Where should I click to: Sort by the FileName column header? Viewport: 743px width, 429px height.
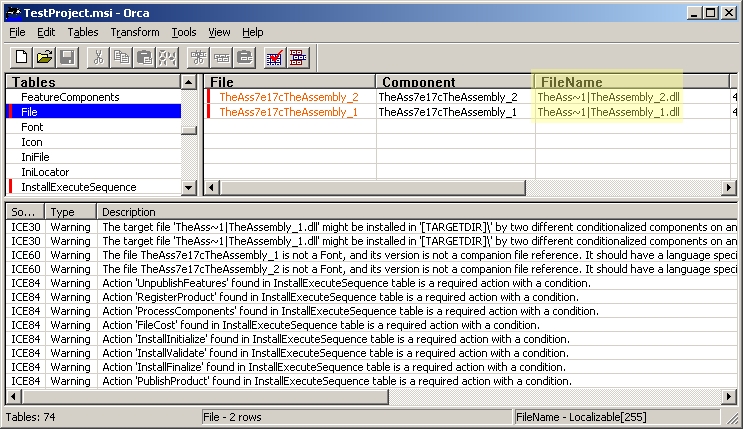(632, 82)
